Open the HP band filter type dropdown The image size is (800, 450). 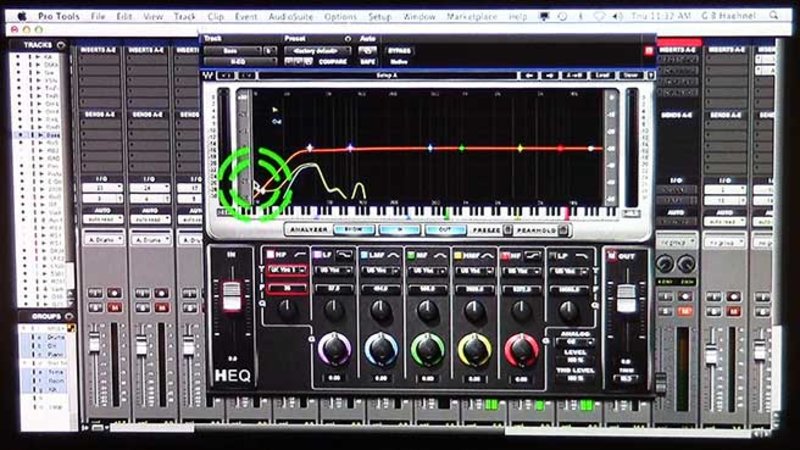tap(286, 270)
